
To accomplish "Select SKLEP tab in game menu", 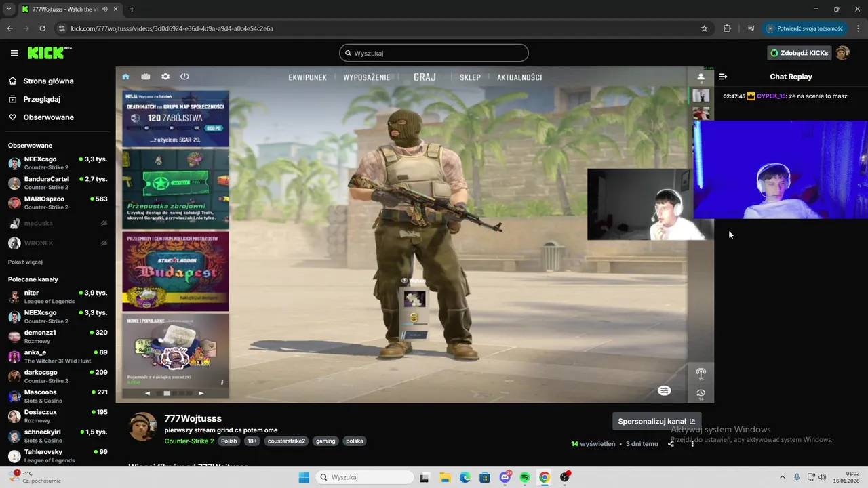I will [x=470, y=77].
